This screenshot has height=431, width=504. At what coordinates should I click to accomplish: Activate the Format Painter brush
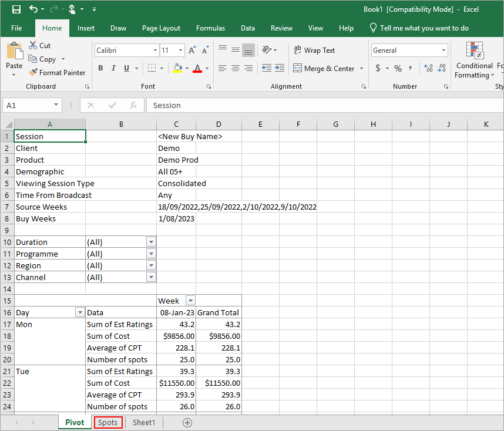[56, 73]
